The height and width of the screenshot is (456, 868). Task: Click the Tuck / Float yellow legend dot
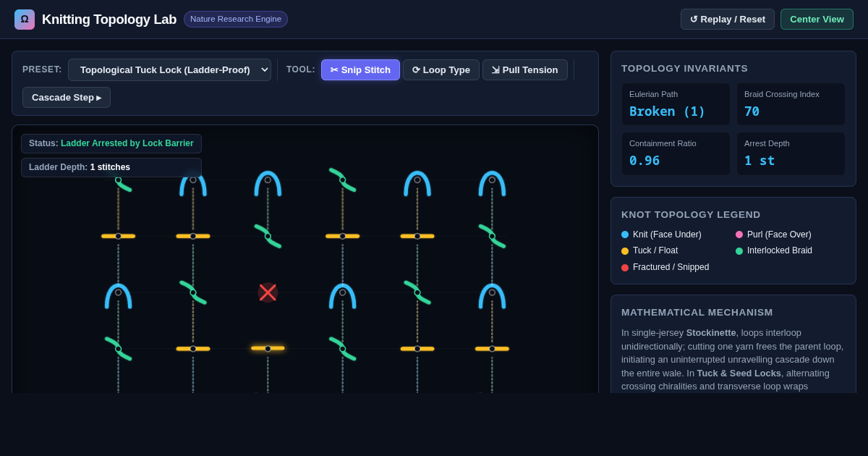(x=625, y=251)
